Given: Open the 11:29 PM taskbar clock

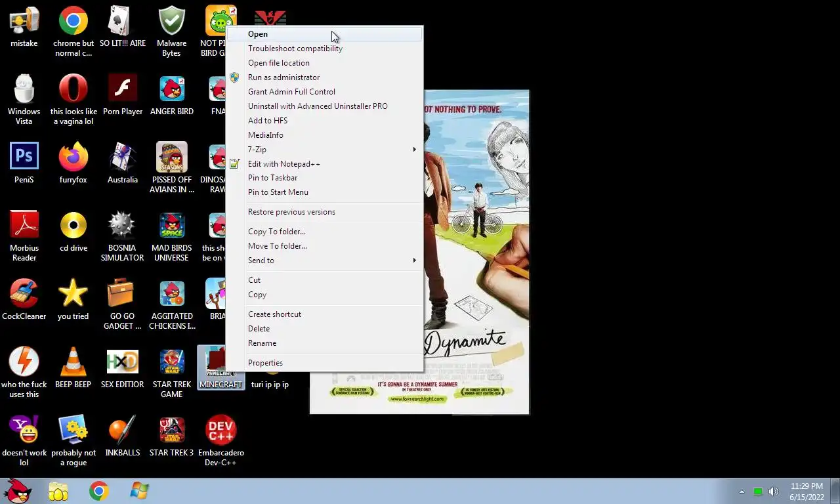Looking at the screenshot, I should [x=807, y=492].
